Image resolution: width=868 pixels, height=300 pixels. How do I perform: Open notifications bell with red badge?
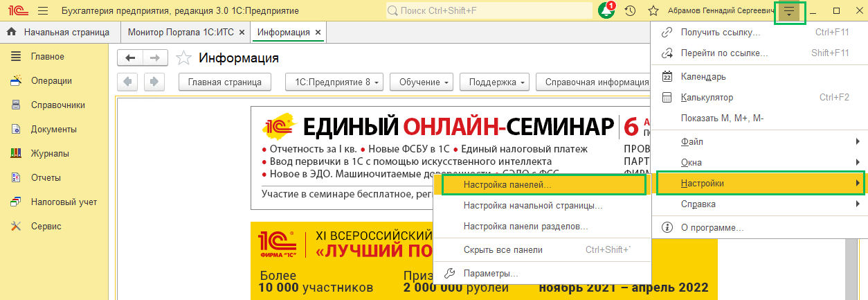coord(607,10)
